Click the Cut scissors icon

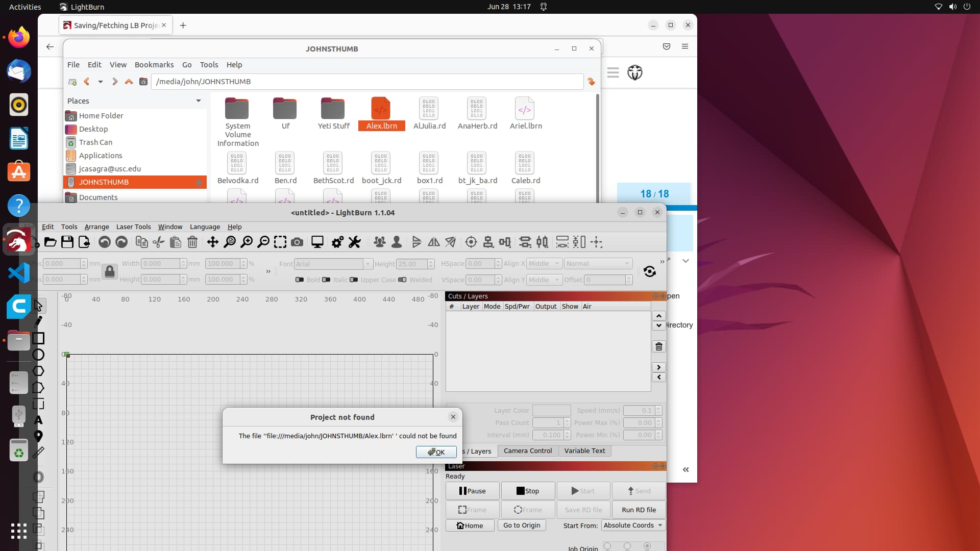[159, 242]
